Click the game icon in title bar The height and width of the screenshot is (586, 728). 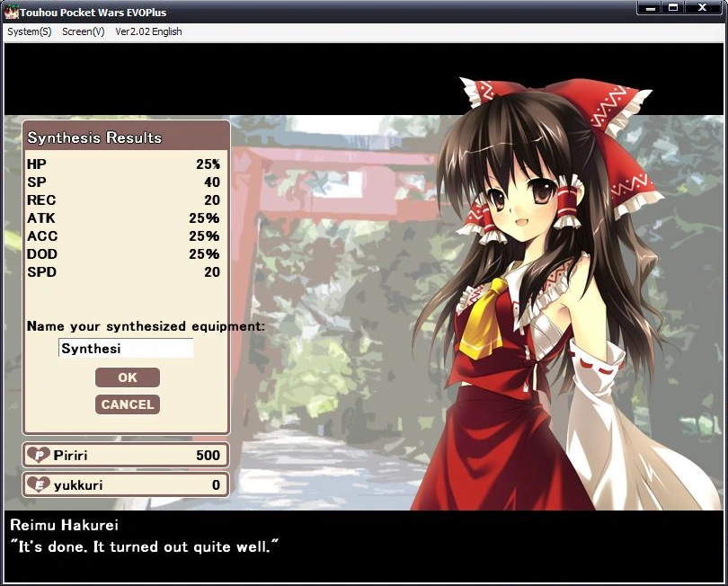(x=11, y=12)
